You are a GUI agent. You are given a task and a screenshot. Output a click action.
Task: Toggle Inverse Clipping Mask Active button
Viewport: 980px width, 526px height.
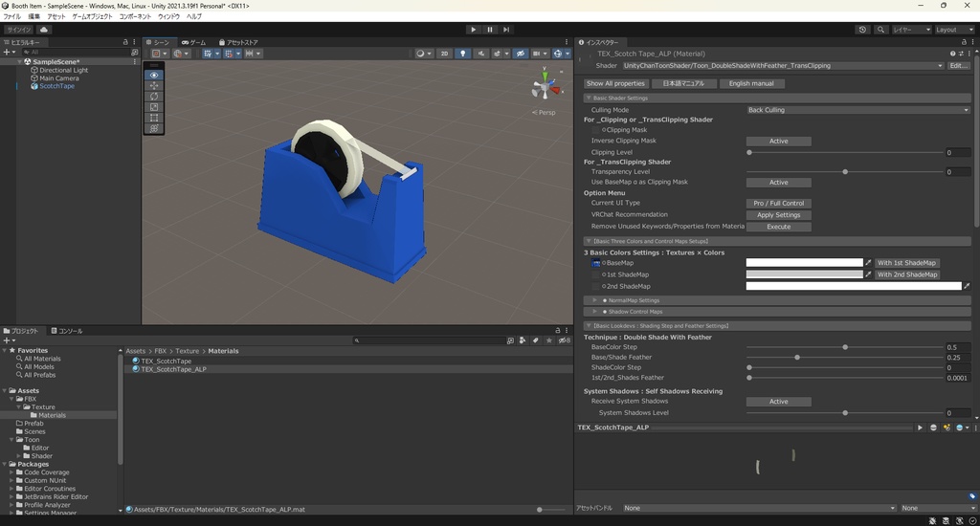pos(779,142)
